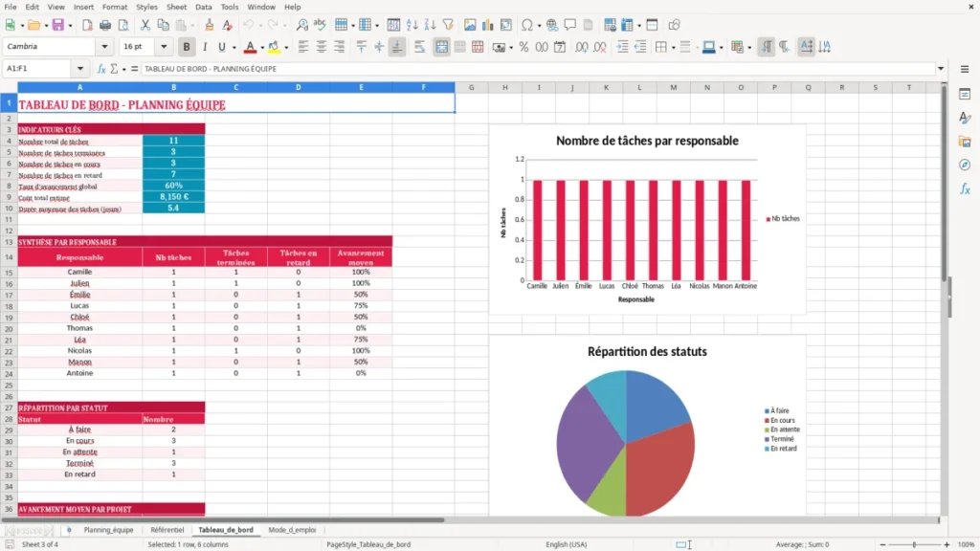Image resolution: width=980 pixels, height=551 pixels.
Task: Click the Draw shapes icon
Action: tap(674, 25)
